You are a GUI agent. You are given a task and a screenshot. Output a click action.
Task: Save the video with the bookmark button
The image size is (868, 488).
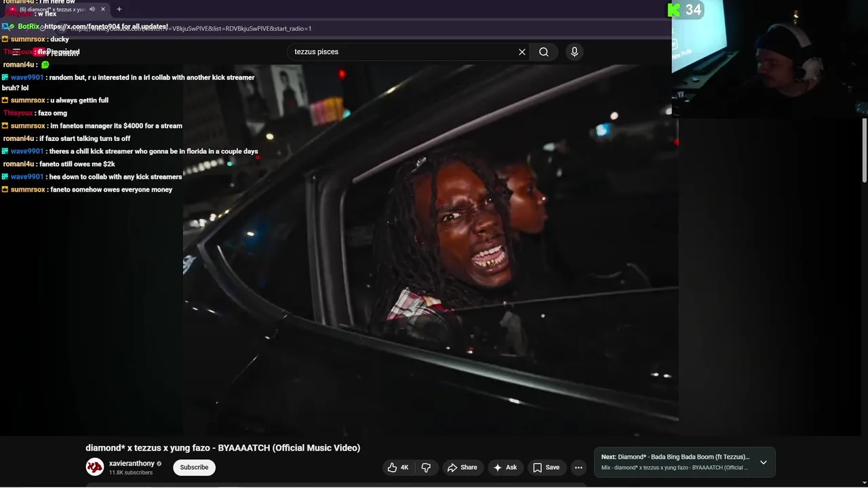tap(546, 468)
